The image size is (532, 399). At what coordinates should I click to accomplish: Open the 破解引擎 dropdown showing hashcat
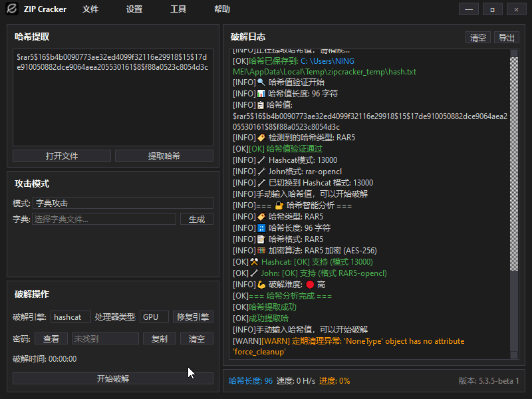(70, 317)
